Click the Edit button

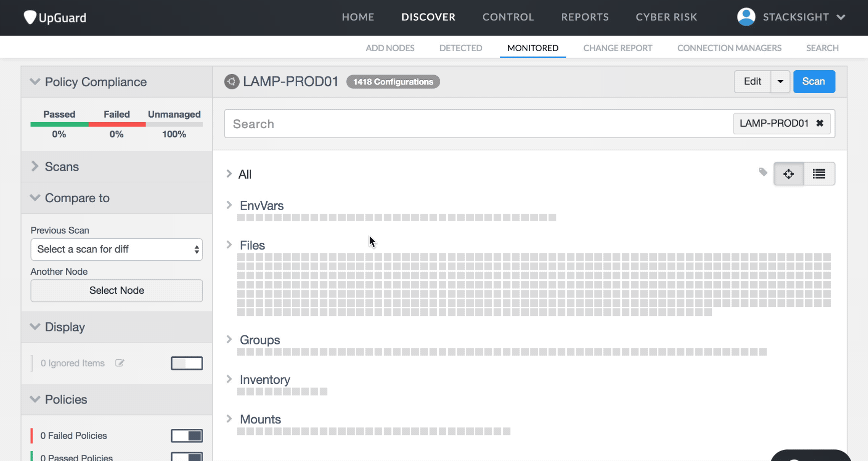click(752, 82)
